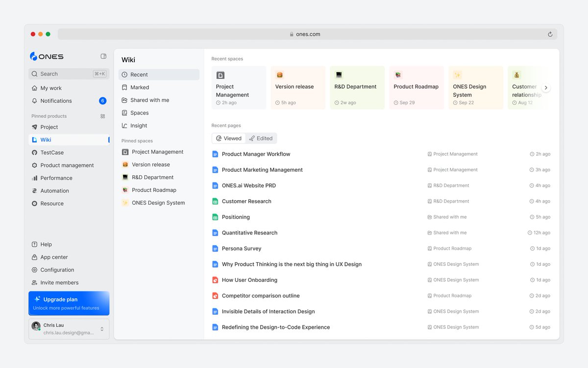Open the Product Roadmap space card
Screen dimensions: 588x368
point(416,88)
